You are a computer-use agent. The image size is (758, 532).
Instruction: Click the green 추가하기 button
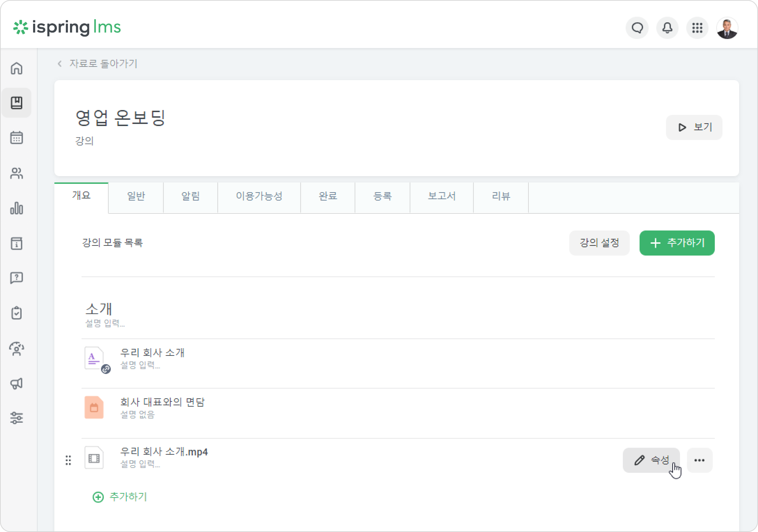tap(677, 243)
